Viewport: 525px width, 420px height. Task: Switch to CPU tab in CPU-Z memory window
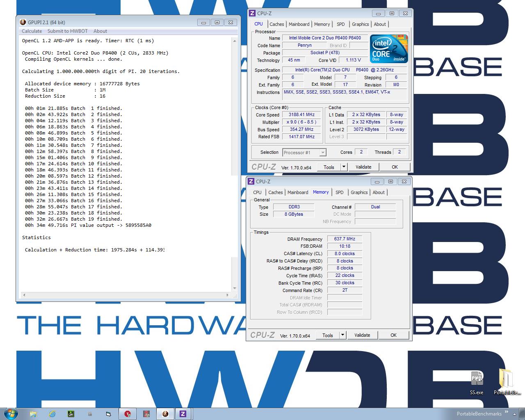click(x=257, y=192)
